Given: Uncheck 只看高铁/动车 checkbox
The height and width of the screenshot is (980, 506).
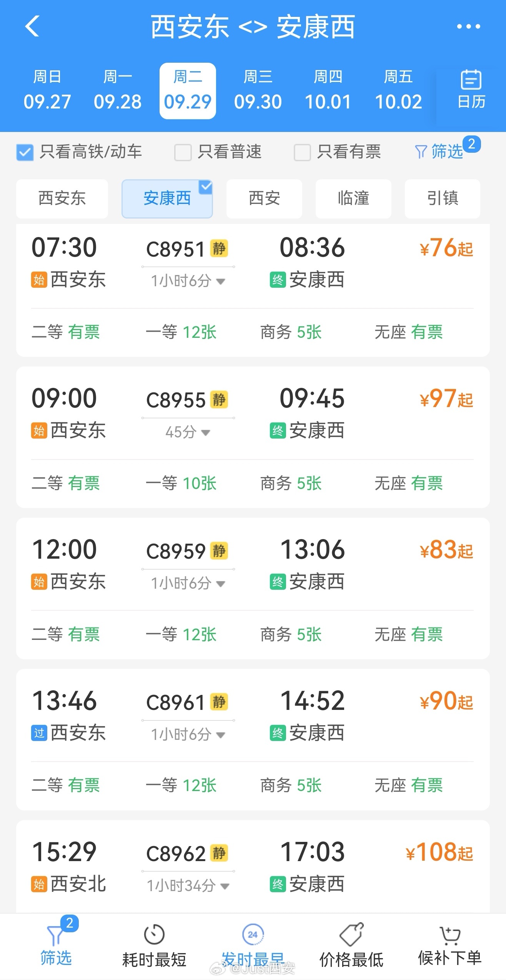Looking at the screenshot, I should click(25, 152).
